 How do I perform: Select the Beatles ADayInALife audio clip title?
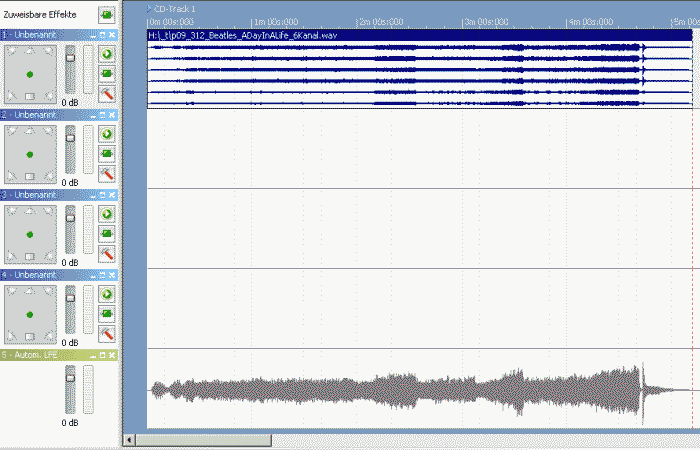242,35
